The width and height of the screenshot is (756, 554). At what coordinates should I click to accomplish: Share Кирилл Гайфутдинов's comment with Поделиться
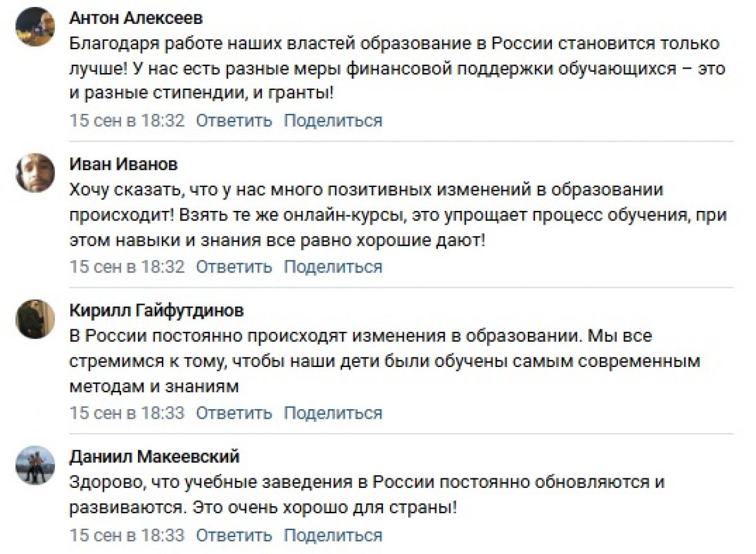point(333,413)
